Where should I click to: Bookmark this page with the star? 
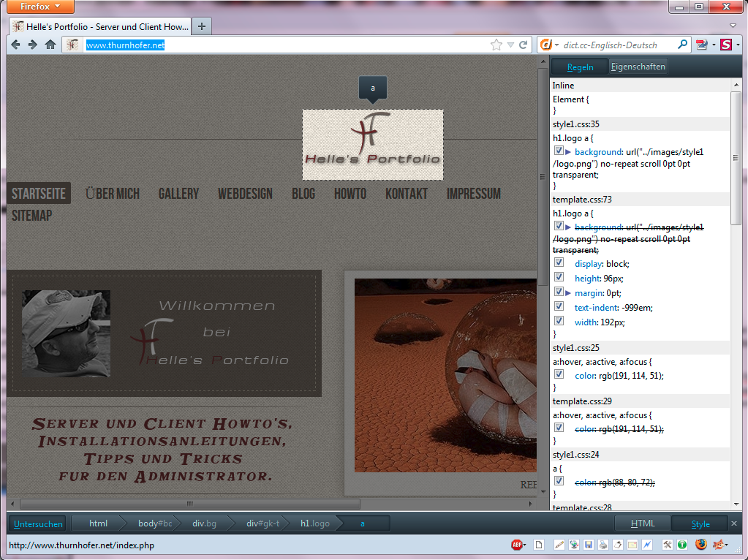coord(496,45)
